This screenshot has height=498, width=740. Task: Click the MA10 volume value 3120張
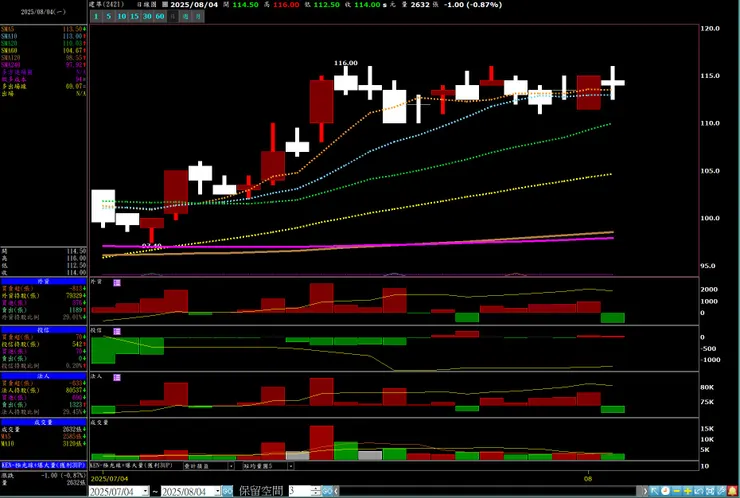(x=73, y=444)
